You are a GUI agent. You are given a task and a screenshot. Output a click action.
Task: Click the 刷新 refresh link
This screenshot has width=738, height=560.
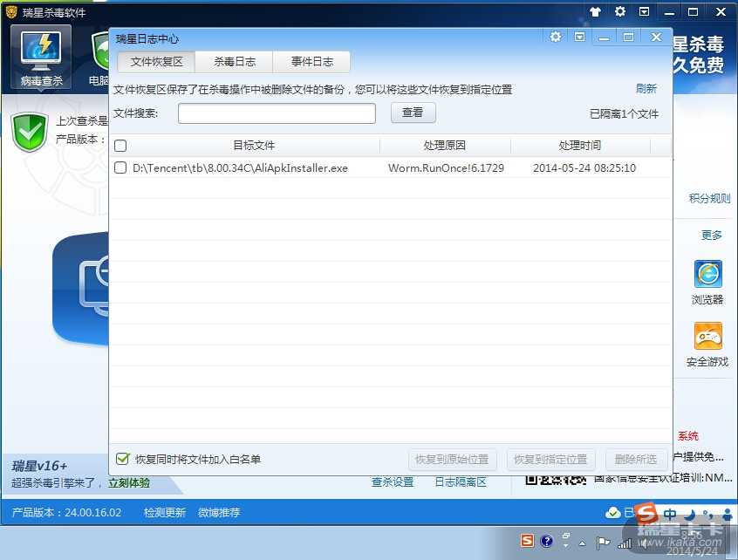pos(646,88)
